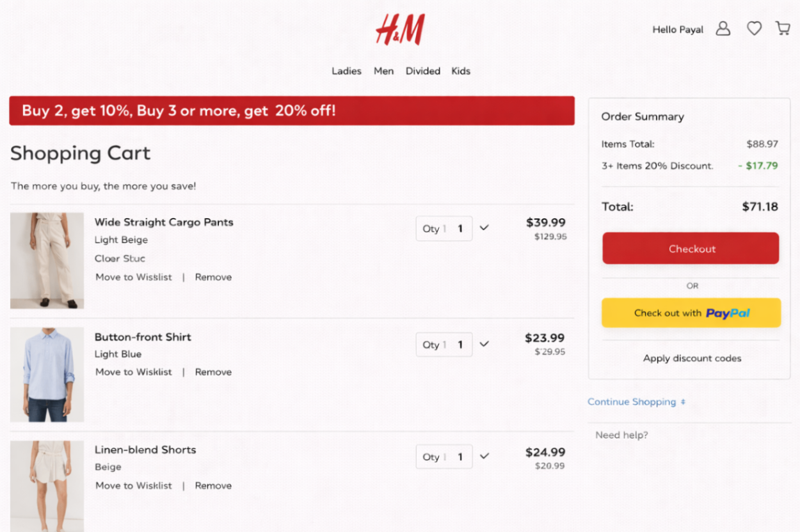Open quantity selector for Button-front Shirt
The height and width of the screenshot is (532, 800).
click(484, 344)
